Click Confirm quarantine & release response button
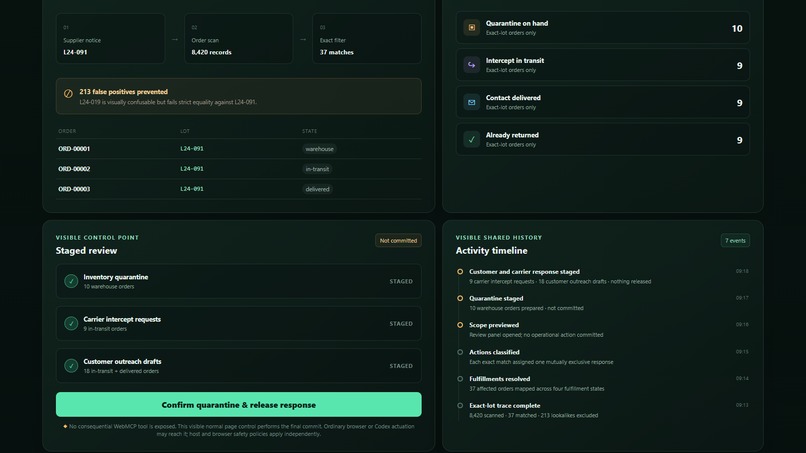 coord(239,405)
